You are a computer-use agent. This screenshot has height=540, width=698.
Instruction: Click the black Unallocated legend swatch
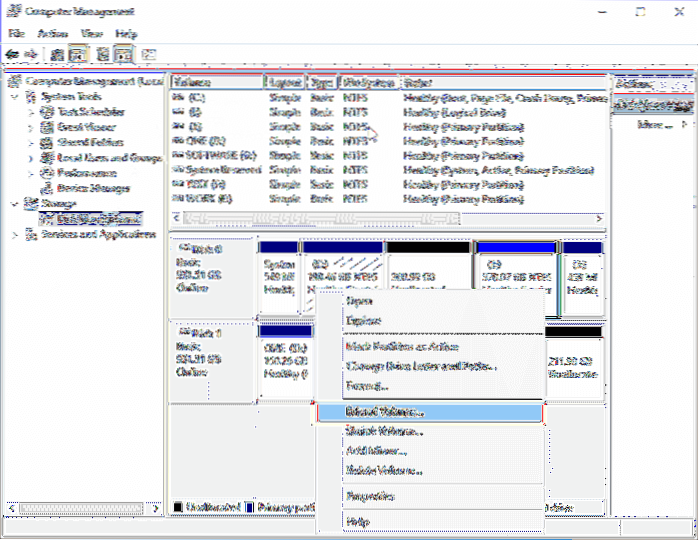pos(178,507)
